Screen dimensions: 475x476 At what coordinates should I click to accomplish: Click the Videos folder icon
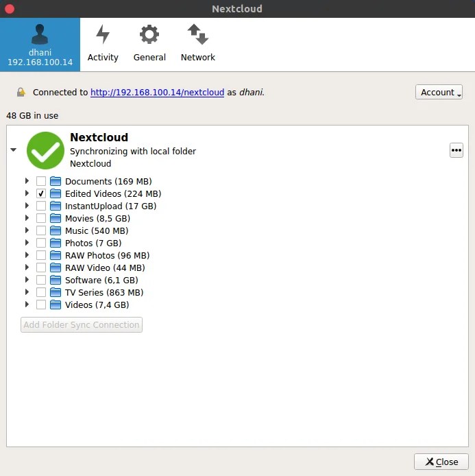pyautogui.click(x=56, y=305)
